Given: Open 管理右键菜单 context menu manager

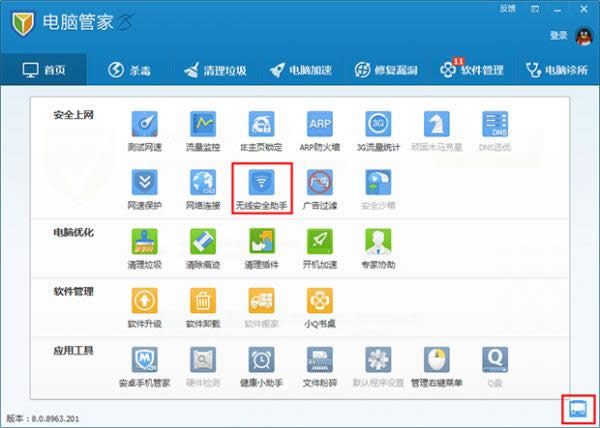Looking at the screenshot, I should tap(437, 367).
